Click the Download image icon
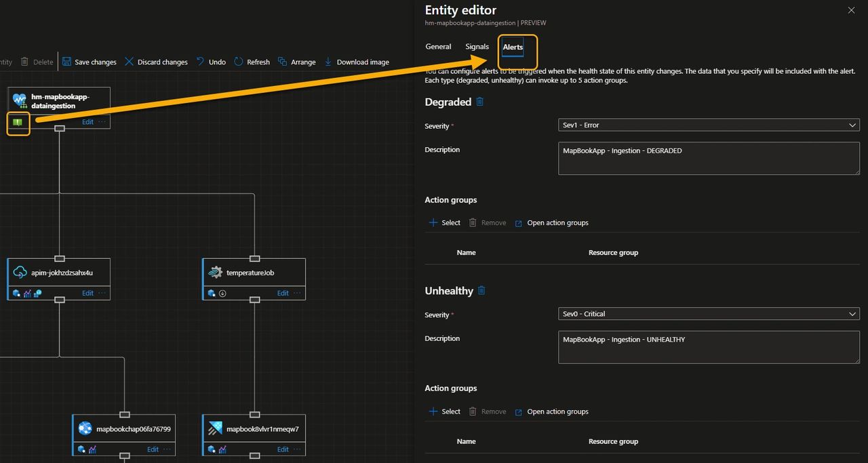Screen dimensions: 868x463 click(329, 62)
